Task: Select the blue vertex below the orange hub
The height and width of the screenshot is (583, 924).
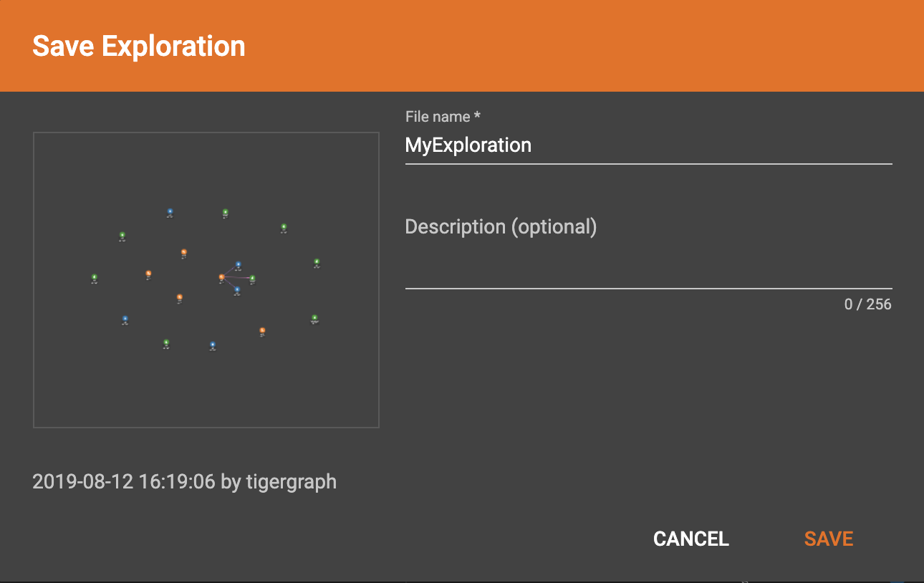Action: (236, 289)
